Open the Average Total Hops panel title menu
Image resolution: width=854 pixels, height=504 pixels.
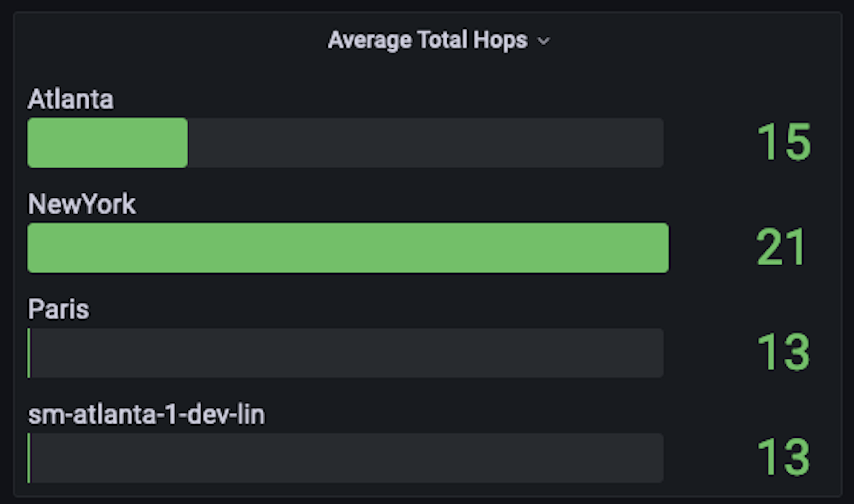[x=427, y=40]
